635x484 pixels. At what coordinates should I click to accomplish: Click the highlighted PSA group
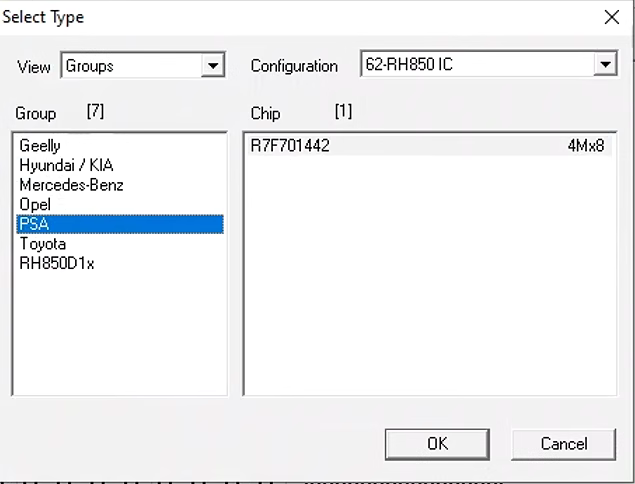pyautogui.click(x=34, y=224)
